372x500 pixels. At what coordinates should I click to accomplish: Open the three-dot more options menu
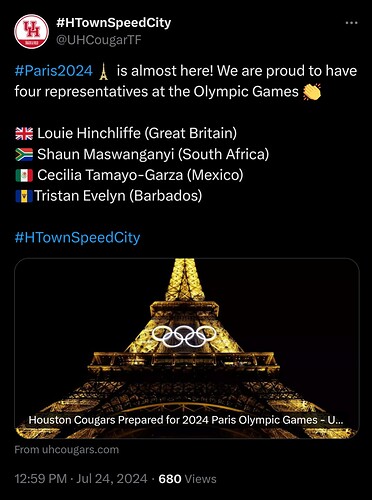tap(351, 23)
